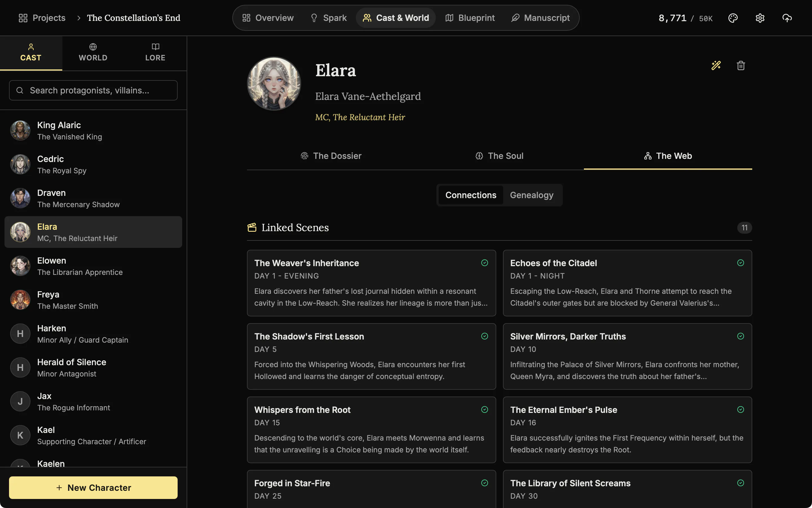Image resolution: width=812 pixels, height=508 pixels.
Task: Click the status check on Echoes of the Citadel
Action: 741,263
